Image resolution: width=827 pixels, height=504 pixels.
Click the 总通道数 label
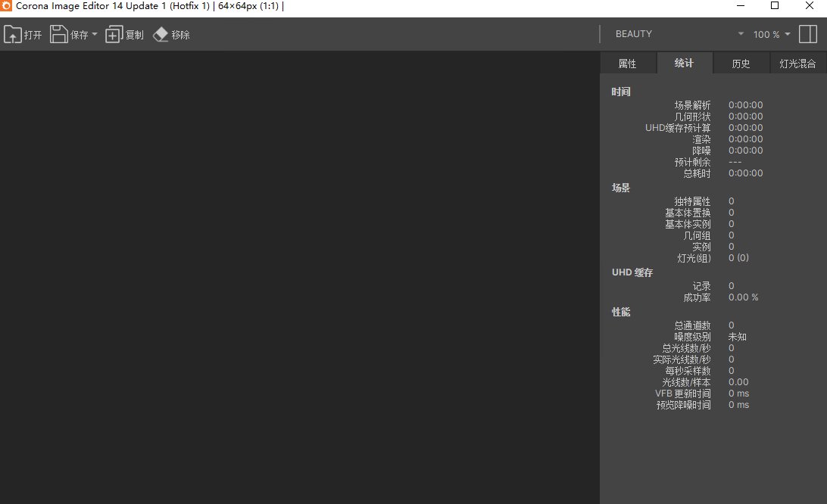[692, 325]
